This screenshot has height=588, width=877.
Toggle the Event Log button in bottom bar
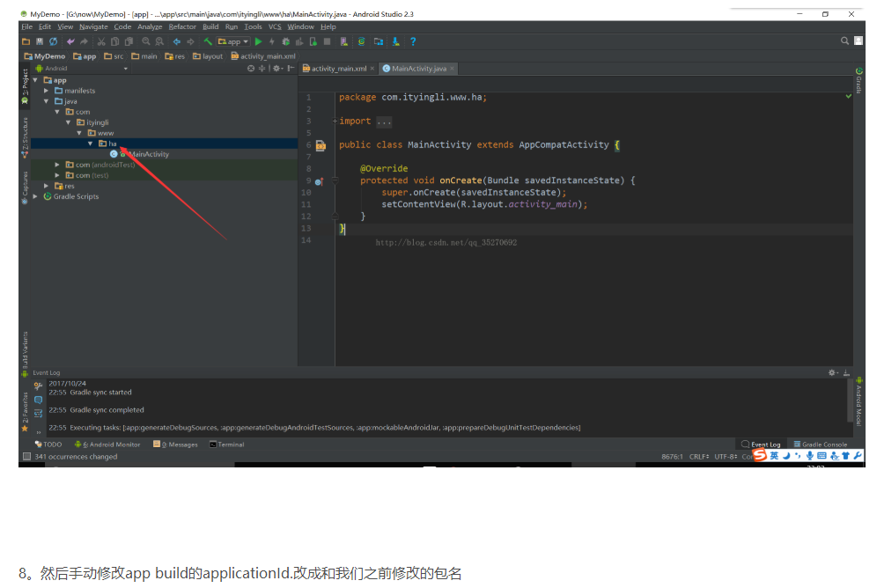[x=761, y=445]
